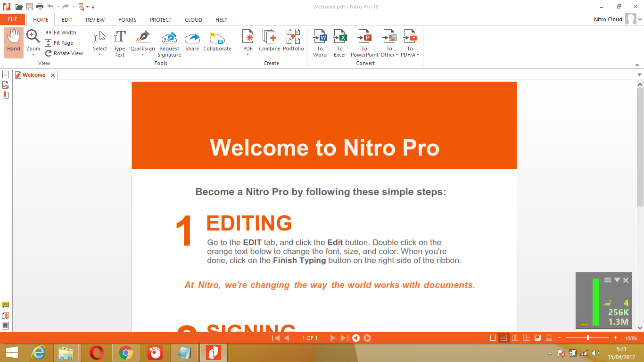Go to first page button

(276, 338)
